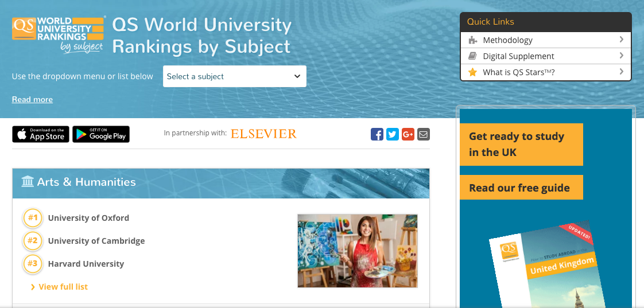Click the QS World University Rankings logo
This screenshot has height=308, width=644.
(x=59, y=34)
